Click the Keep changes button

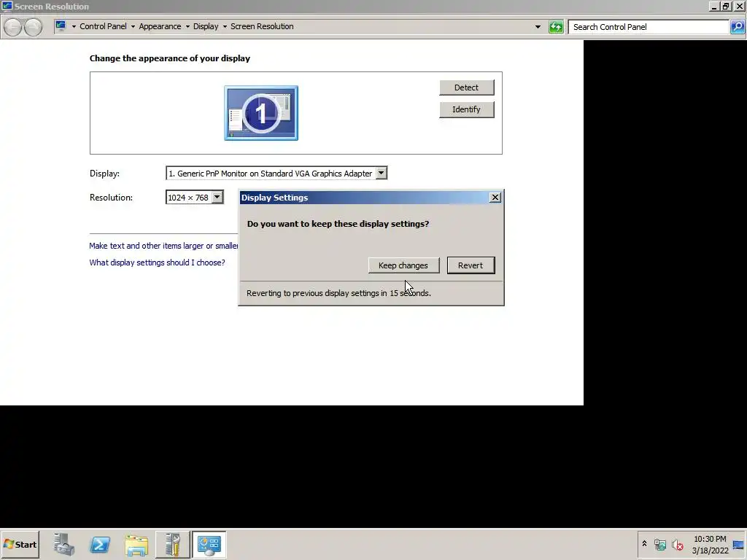click(403, 265)
